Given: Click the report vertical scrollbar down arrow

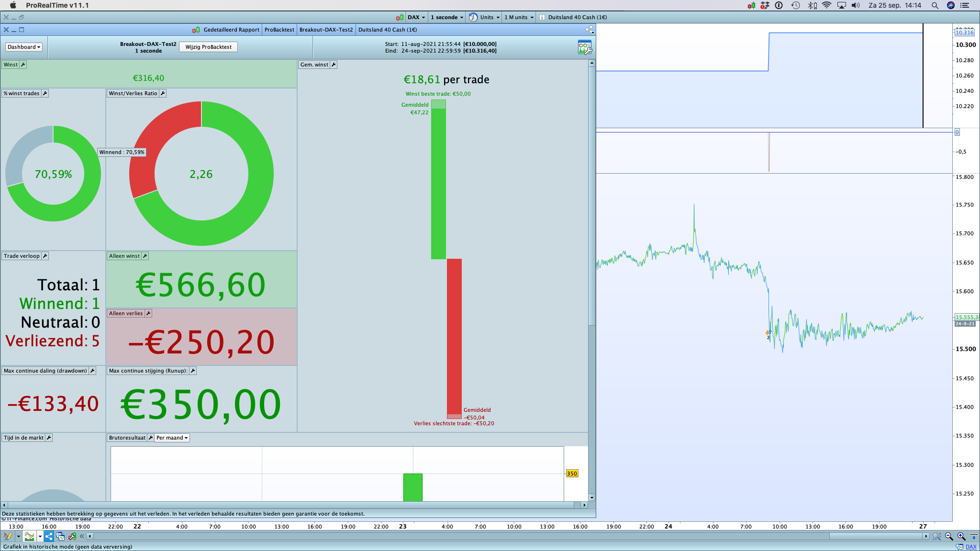Looking at the screenshot, I should coord(592,498).
